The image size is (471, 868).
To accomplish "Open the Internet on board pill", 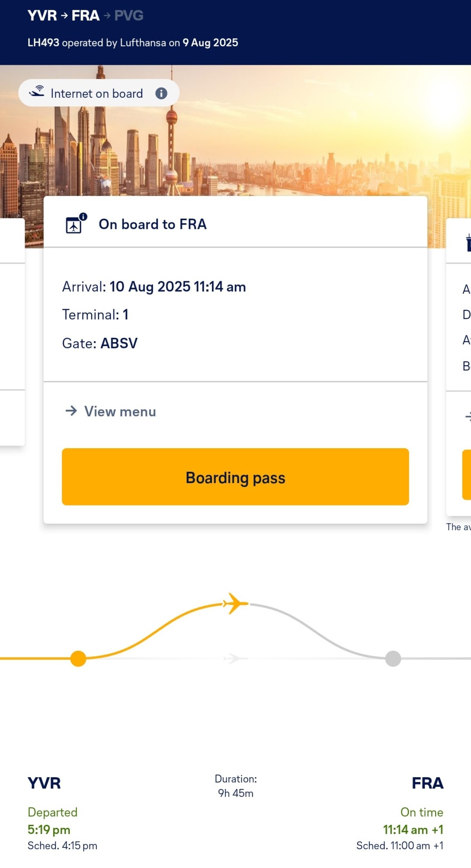I will (x=99, y=93).
